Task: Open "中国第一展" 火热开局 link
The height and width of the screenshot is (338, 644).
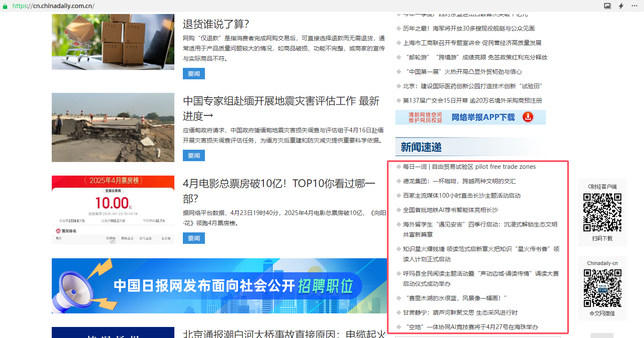Action: pos(462,72)
